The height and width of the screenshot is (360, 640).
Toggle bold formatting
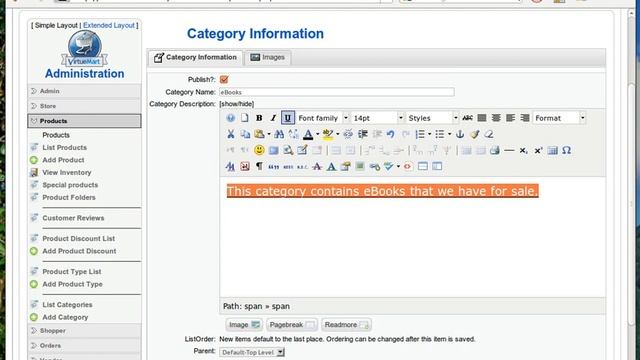pos(259,118)
